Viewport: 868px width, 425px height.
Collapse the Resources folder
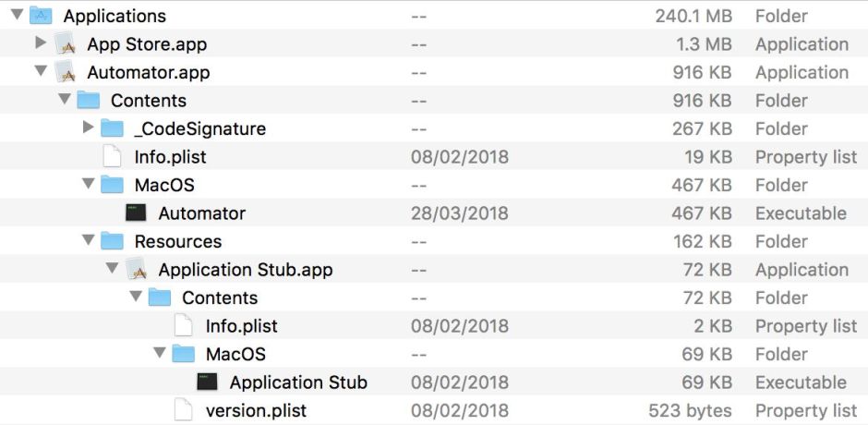(88, 241)
